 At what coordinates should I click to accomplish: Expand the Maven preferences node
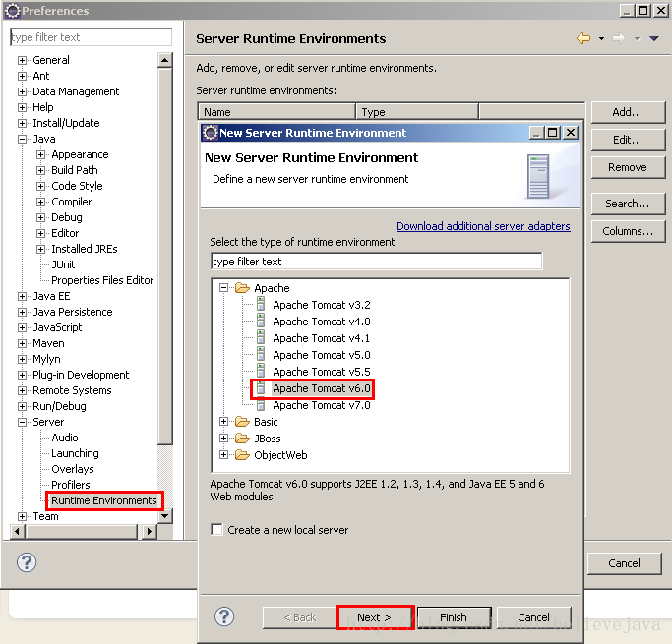22,343
